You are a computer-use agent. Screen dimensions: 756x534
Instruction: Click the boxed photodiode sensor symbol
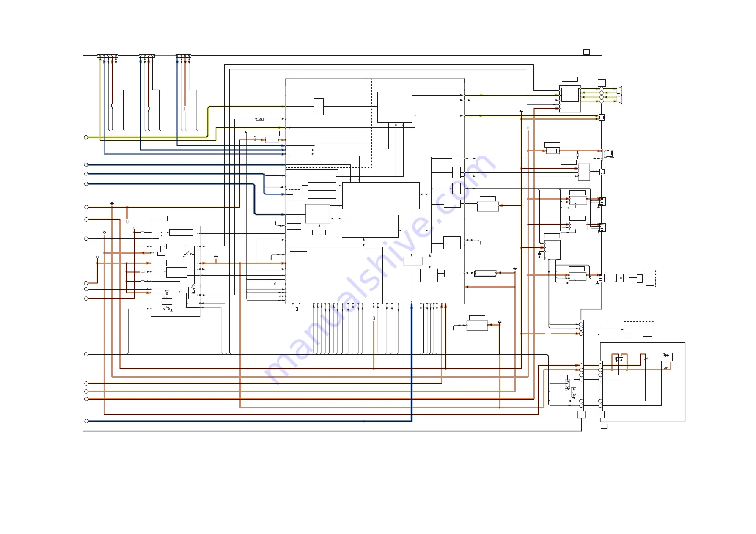[x=666, y=356]
